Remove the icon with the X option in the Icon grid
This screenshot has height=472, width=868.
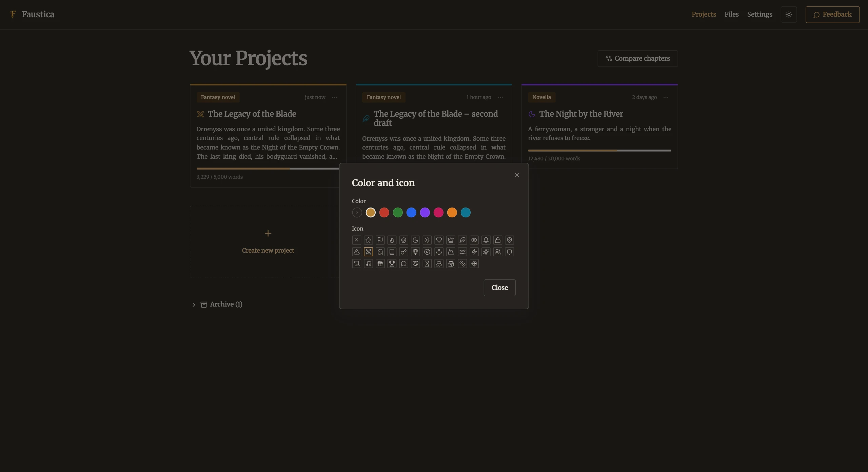[x=357, y=240]
